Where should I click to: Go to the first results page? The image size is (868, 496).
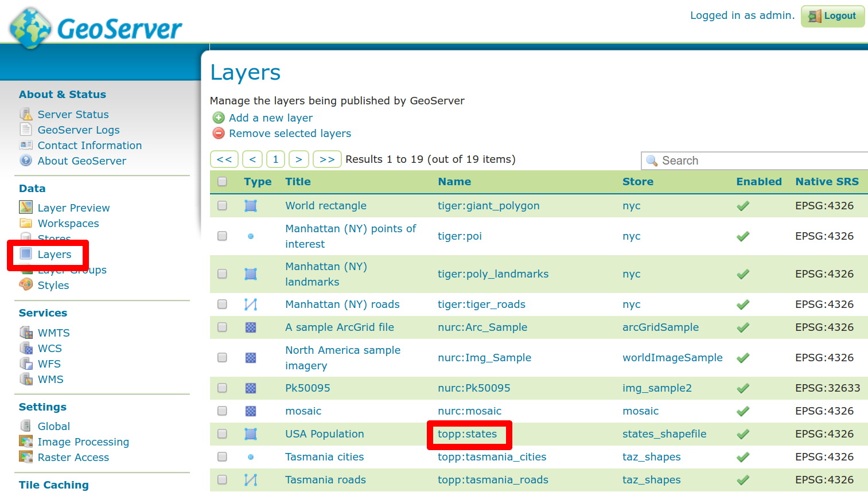coord(224,159)
